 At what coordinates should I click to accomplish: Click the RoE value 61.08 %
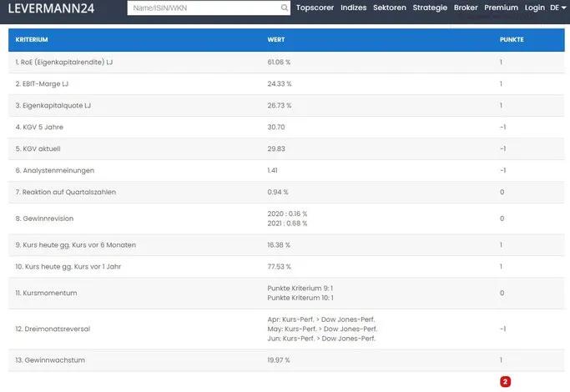click(279, 62)
